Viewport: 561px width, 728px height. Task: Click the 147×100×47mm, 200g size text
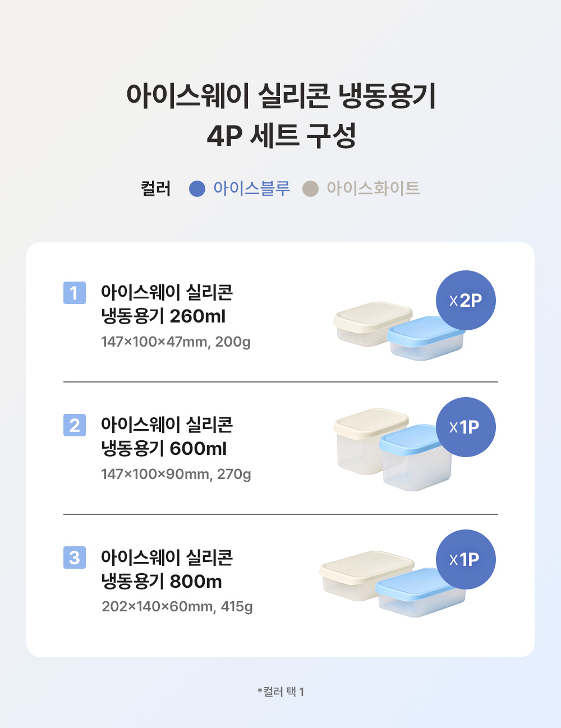point(176,342)
